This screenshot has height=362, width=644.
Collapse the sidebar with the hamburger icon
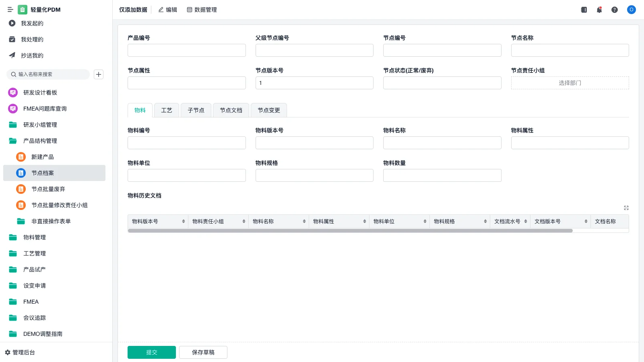(x=10, y=10)
